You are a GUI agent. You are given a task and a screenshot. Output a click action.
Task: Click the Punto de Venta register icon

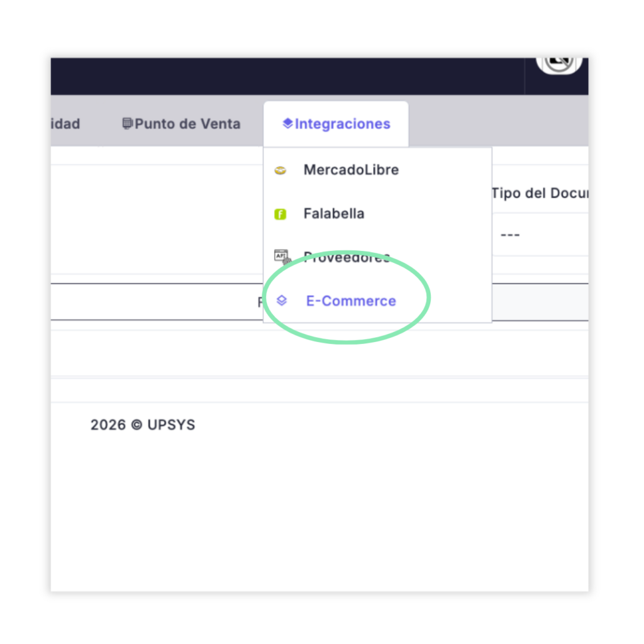click(x=127, y=124)
